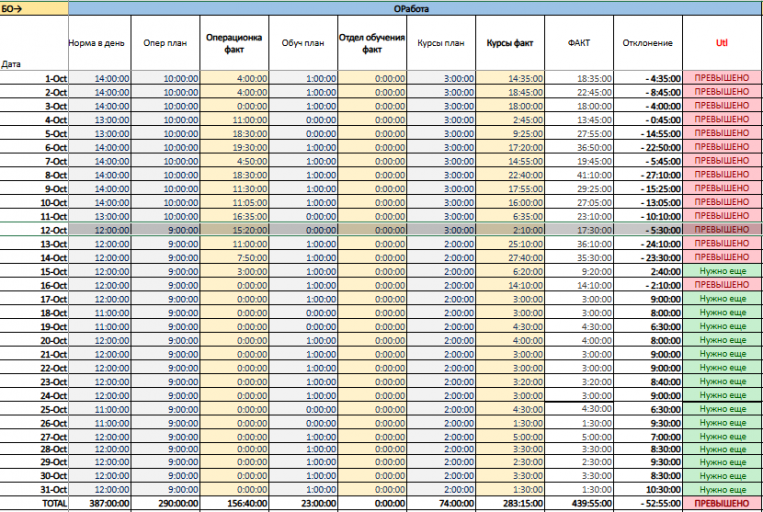The height and width of the screenshot is (512, 763).
Task: Select the TOTAL row label cell
Action: tap(34, 503)
